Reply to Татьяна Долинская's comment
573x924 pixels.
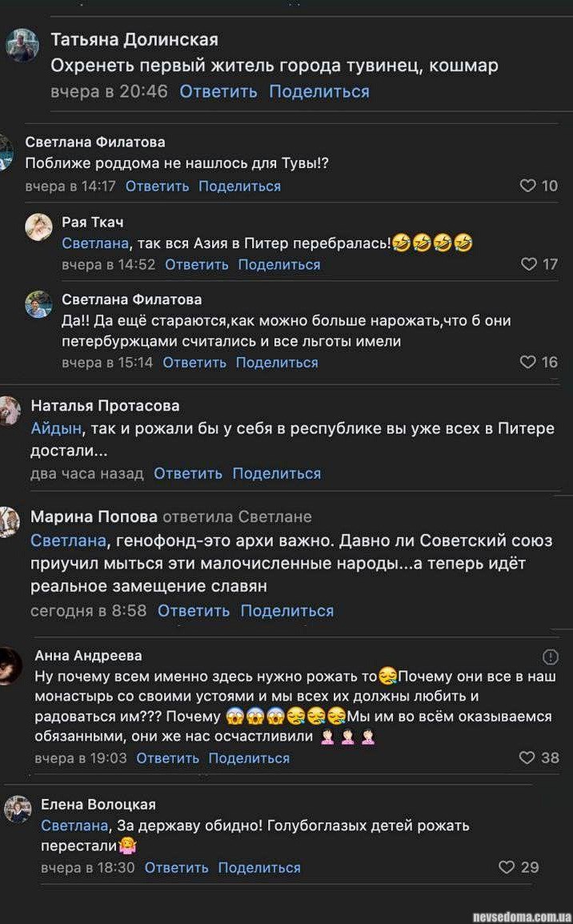[x=218, y=91]
